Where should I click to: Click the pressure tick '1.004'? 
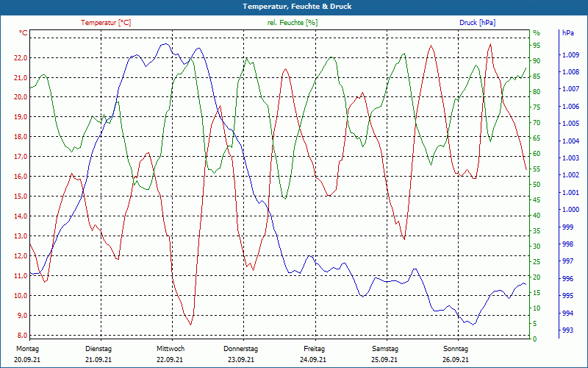click(571, 141)
